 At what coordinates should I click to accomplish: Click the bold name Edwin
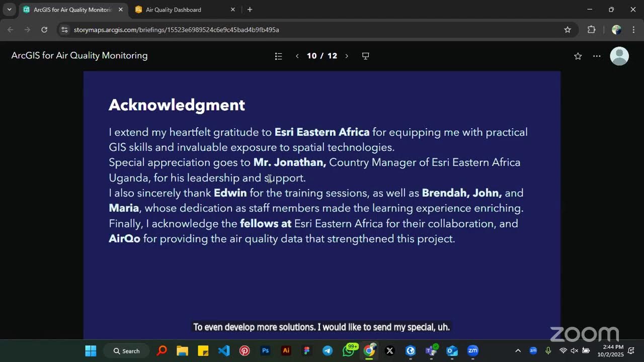tap(230, 193)
